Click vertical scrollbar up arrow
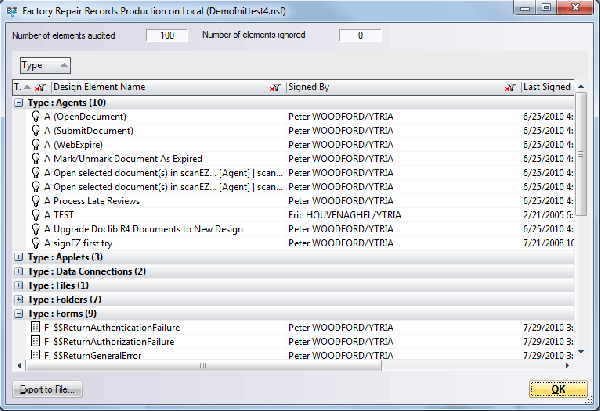600x411 pixels. pos(581,87)
